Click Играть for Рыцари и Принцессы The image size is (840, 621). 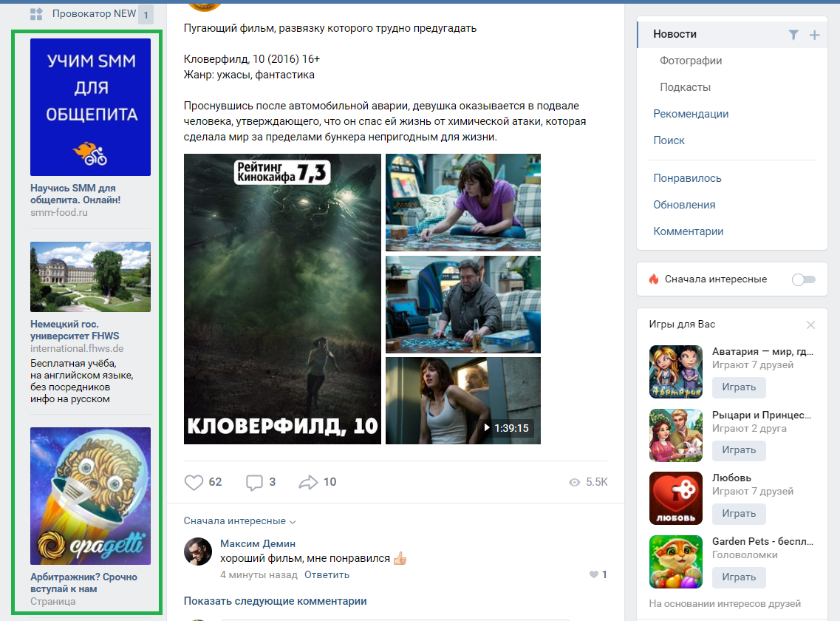[739, 450]
